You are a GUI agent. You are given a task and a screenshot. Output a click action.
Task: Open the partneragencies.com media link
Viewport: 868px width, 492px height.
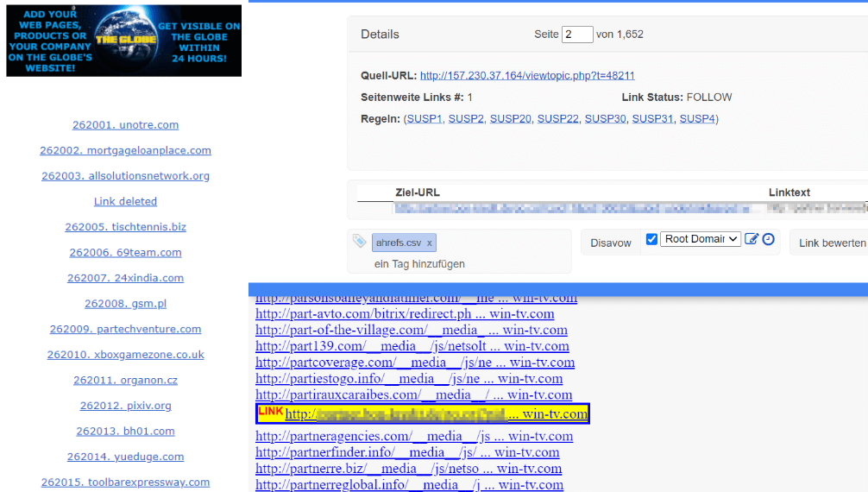414,436
